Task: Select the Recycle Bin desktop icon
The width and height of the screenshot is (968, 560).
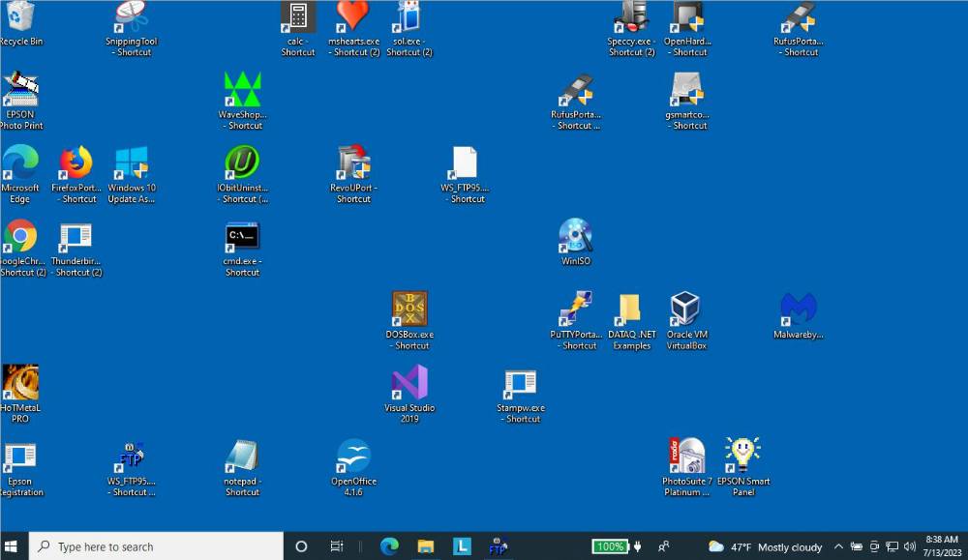Action: (x=21, y=23)
